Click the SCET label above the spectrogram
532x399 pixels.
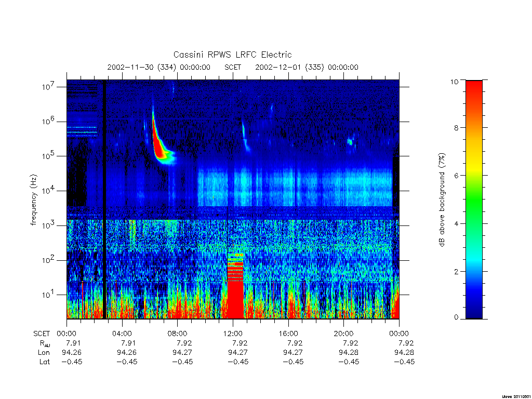tap(233, 67)
